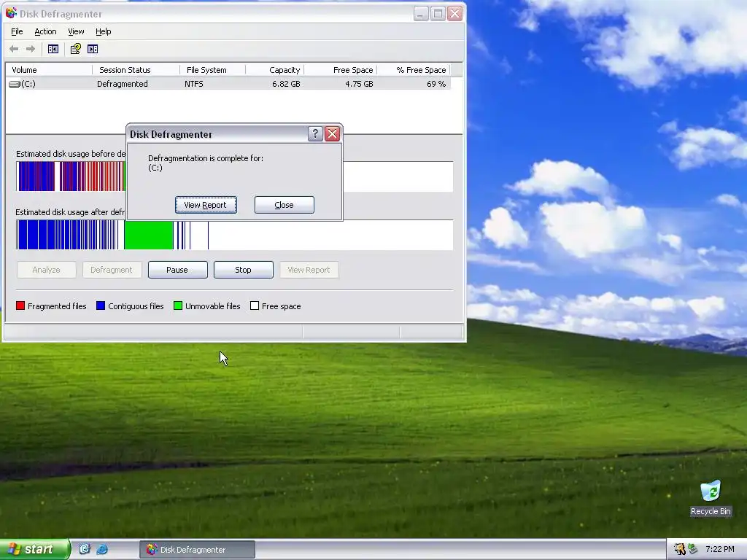Open the File menu
747x560 pixels.
[x=17, y=31]
